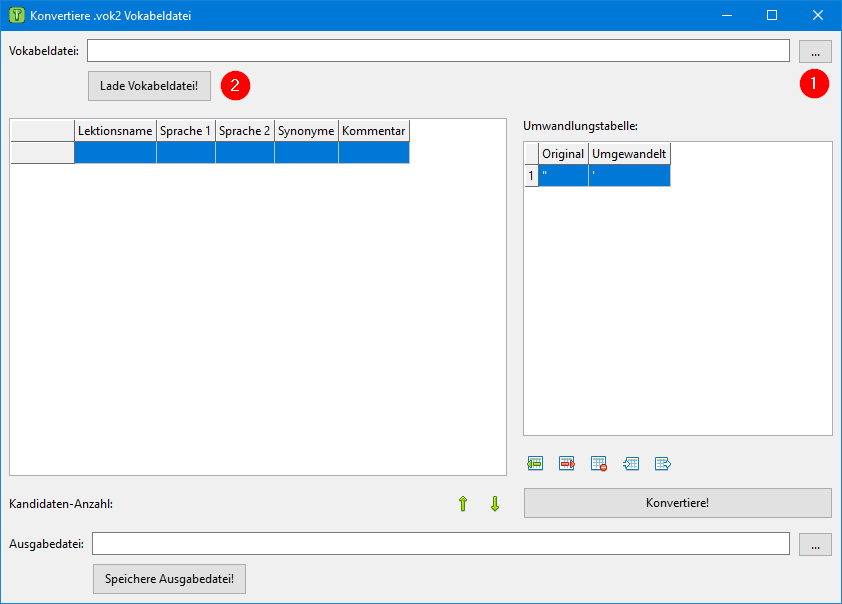The image size is (842, 604).
Task: Click the import conversion table icon
Action: (631, 464)
